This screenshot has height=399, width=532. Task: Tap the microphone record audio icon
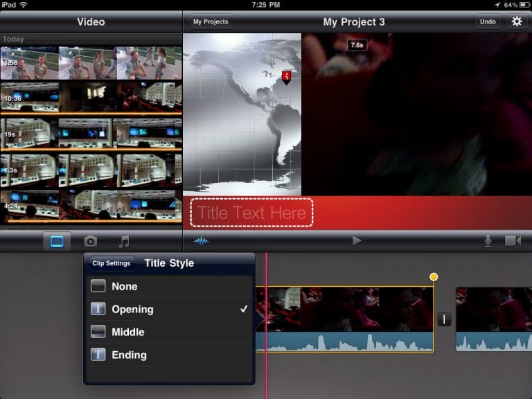click(488, 241)
